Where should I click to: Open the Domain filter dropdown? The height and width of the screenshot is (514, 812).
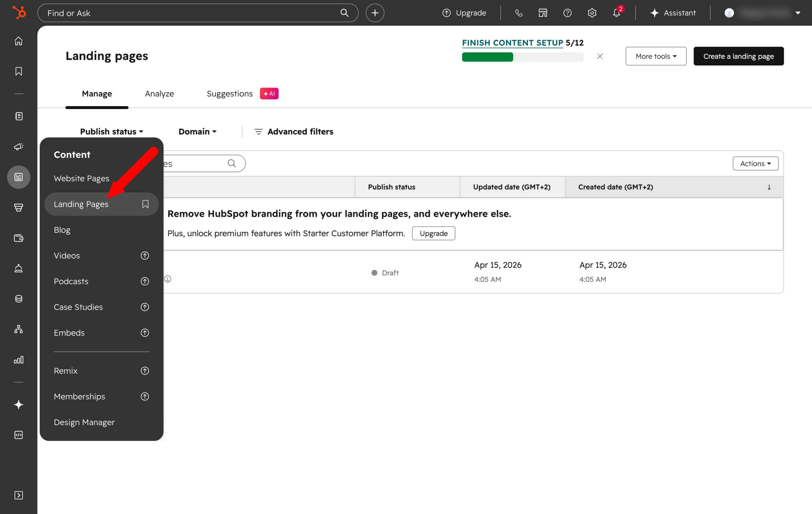click(x=197, y=132)
